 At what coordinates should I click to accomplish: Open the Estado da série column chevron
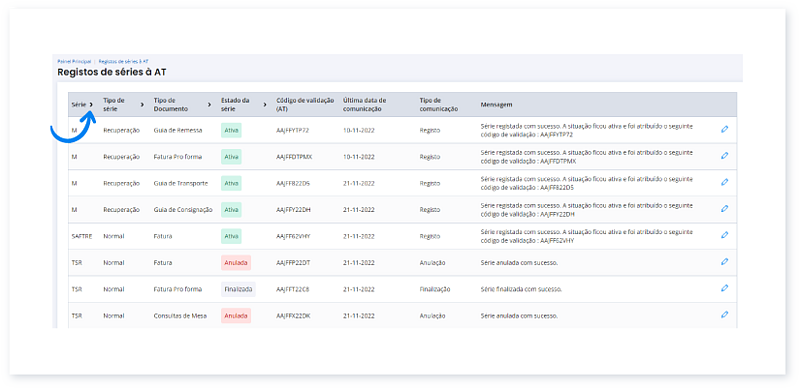tap(265, 105)
